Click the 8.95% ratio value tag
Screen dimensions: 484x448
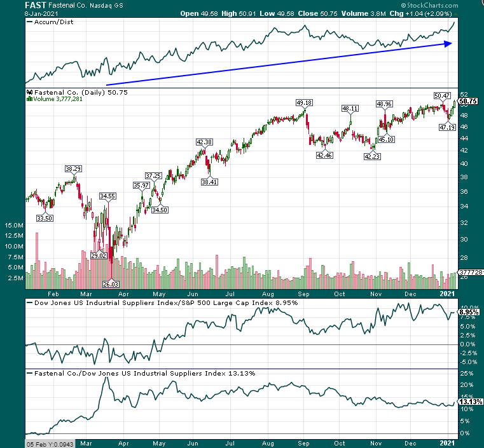[469, 312]
